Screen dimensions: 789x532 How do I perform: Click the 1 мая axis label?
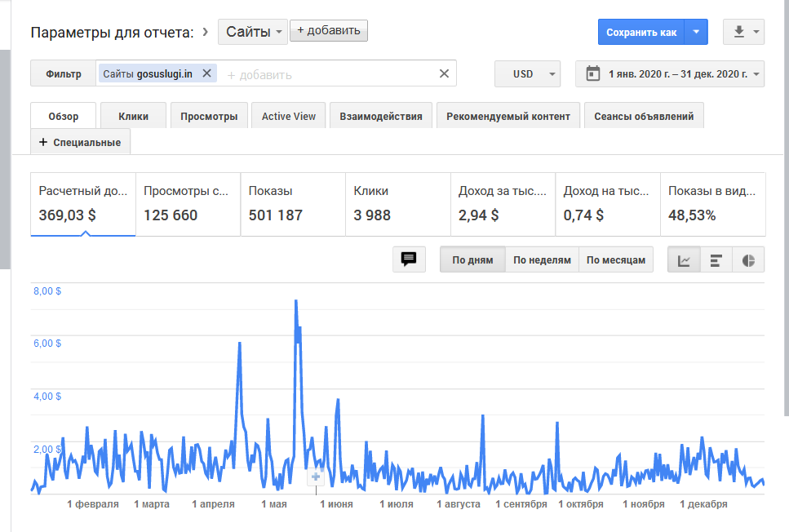point(273,503)
